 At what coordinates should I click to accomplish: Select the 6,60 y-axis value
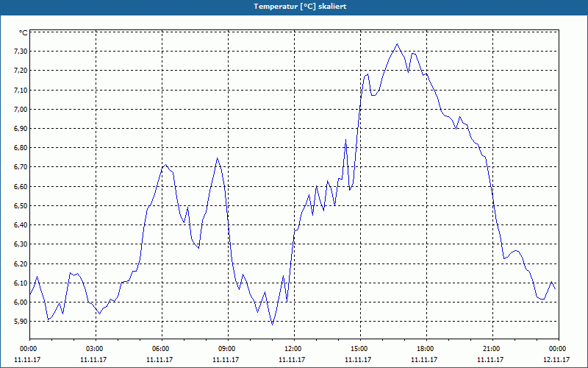coord(21,187)
